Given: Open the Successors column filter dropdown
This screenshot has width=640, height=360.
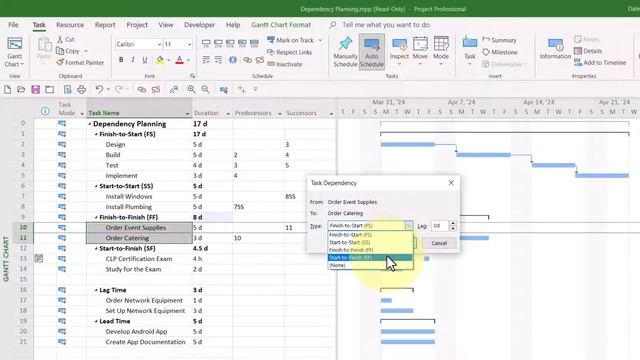Looking at the screenshot, I should coord(331,113).
